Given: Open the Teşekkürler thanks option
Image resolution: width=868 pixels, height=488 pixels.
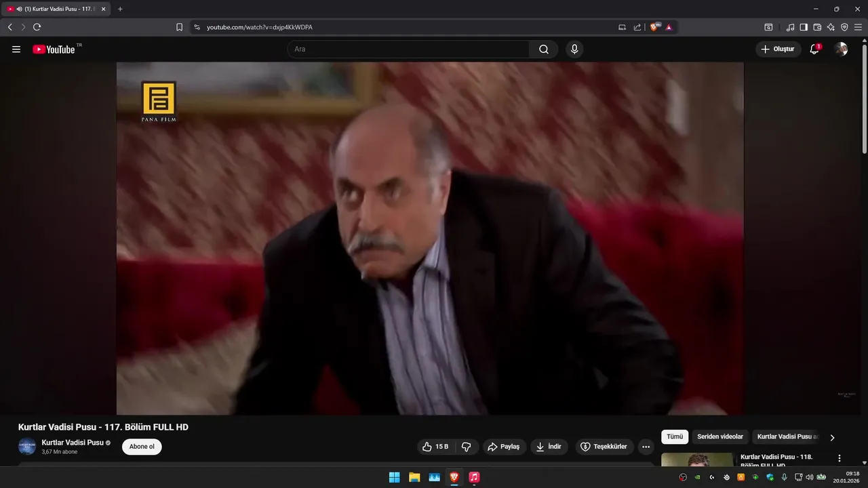Looking at the screenshot, I should coord(605,447).
